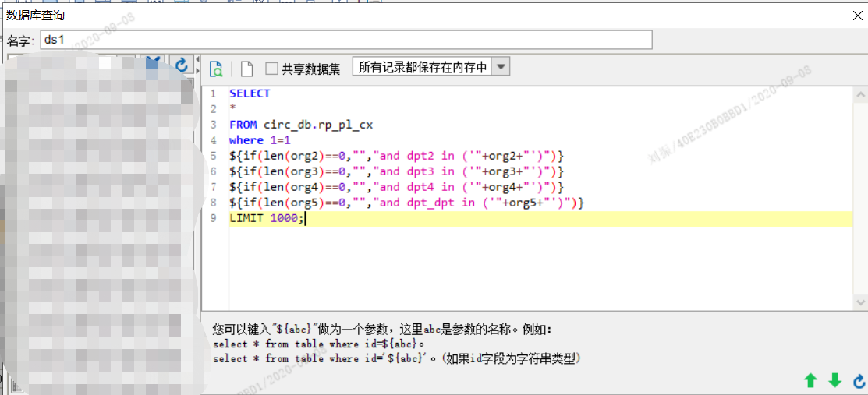Click the SELECT keyword on line 1
Viewport: 868px width, 395px height.
click(250, 93)
